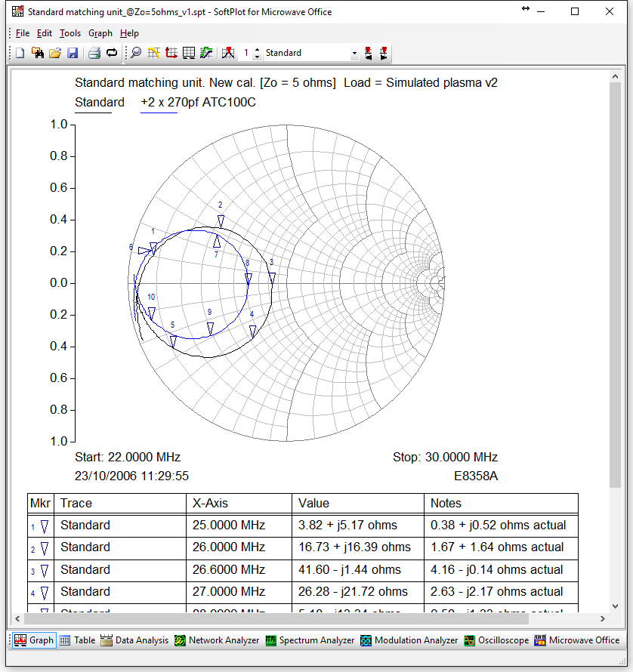Switch to Data Analysis view
The height and width of the screenshot is (672, 633).
click(134, 640)
